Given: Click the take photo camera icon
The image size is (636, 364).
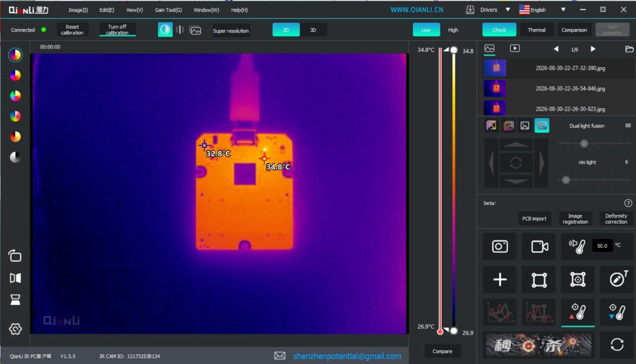Looking at the screenshot, I should 500,247.
